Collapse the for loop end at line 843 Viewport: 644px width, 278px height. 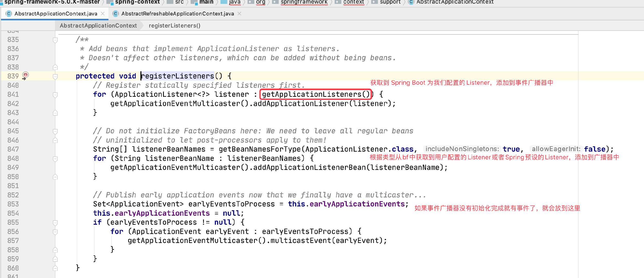tap(55, 113)
